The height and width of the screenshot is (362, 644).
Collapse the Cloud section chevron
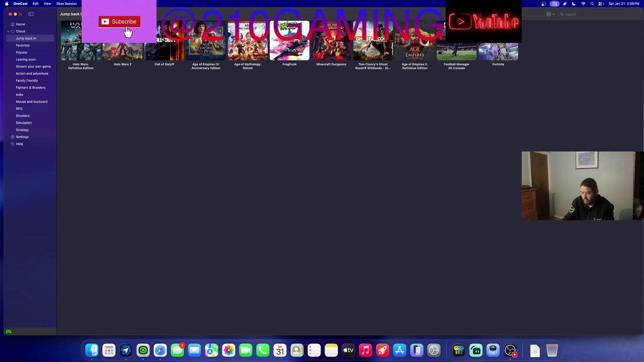pyautogui.click(x=8, y=31)
